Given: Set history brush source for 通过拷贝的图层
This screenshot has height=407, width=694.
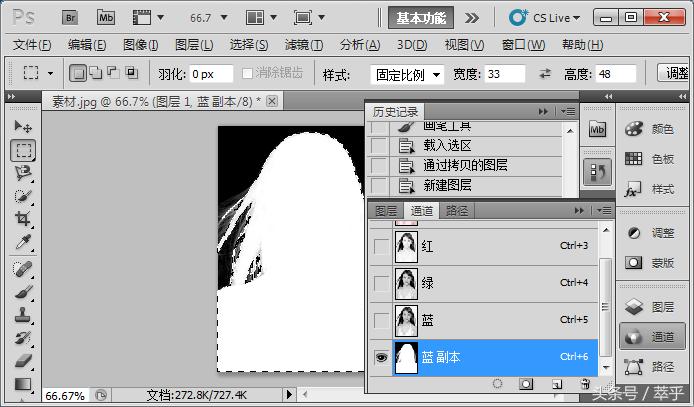Looking at the screenshot, I should [x=378, y=165].
